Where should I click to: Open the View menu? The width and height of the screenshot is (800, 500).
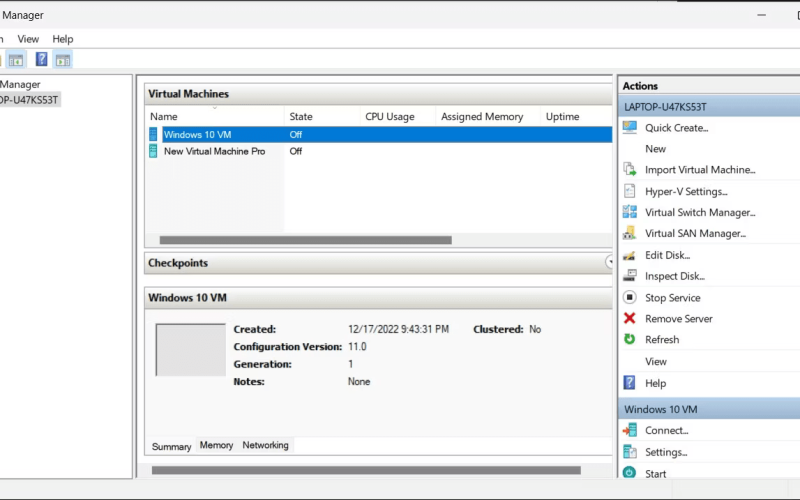tap(28, 39)
